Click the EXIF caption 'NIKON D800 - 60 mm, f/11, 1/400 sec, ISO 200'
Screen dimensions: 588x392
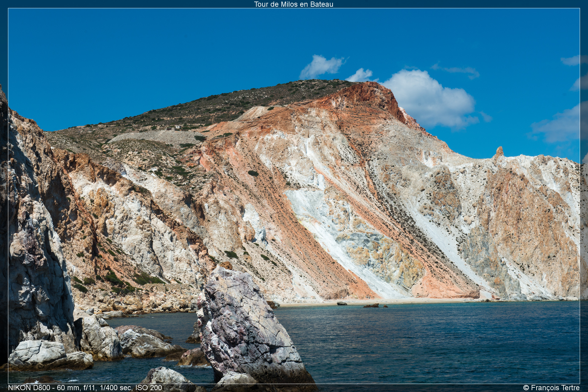pyautogui.click(x=85, y=388)
